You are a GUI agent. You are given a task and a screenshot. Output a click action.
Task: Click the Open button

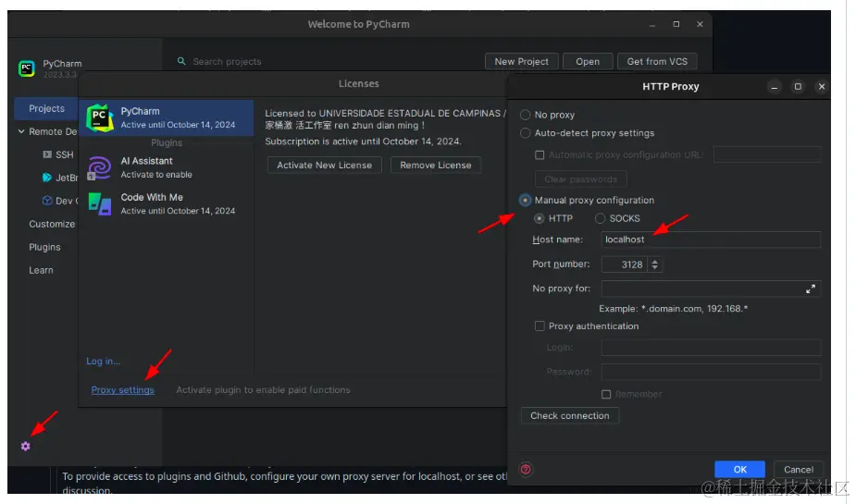[x=588, y=62]
